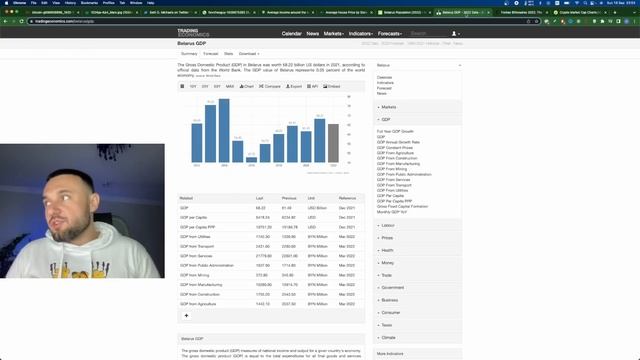Screen dimensions: 640x360
Task: Open the Chrome Bookmarks menu
Action: (89, 3)
